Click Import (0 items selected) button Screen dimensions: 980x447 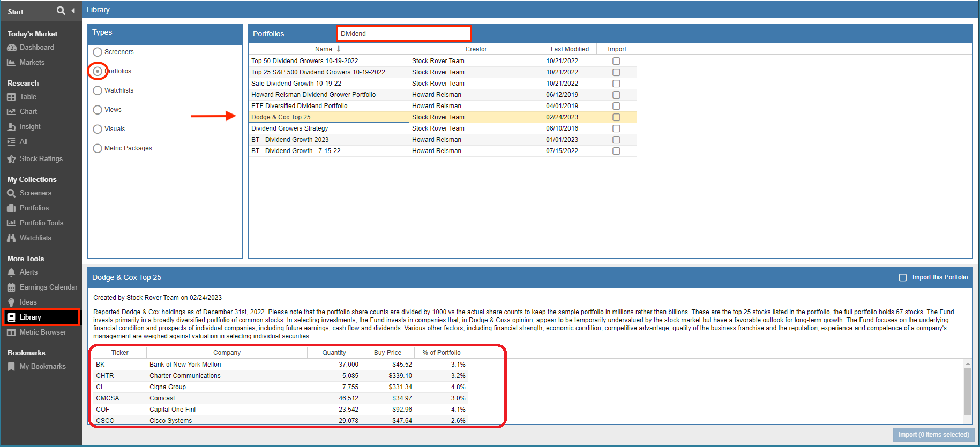(x=933, y=435)
